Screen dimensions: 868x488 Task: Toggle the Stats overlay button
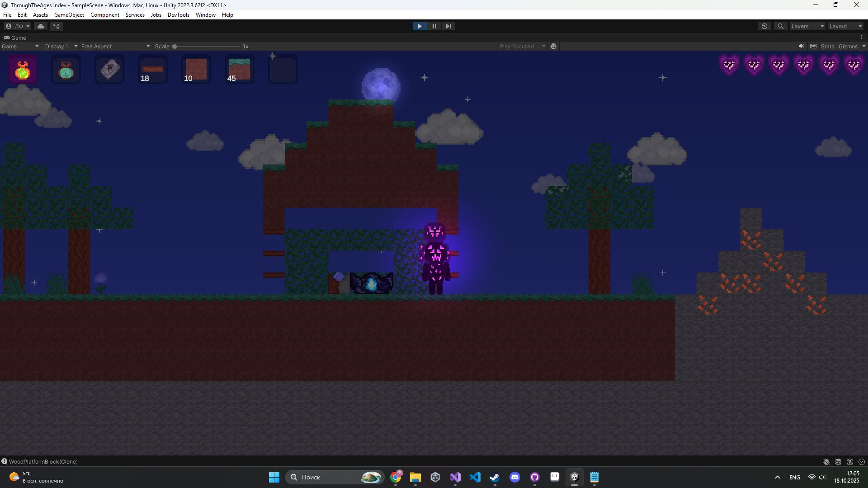(827, 46)
